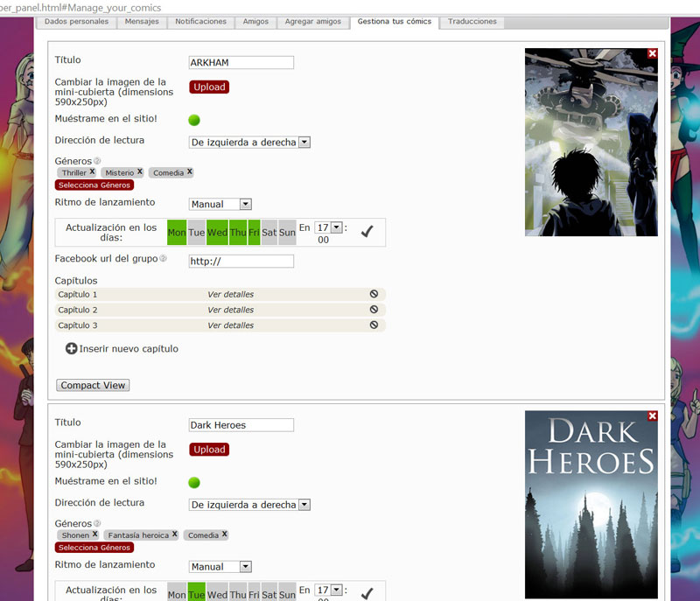Remove the Thriller genre tag from ARKHAM
Image resolution: width=700 pixels, height=601 pixels.
(x=92, y=172)
